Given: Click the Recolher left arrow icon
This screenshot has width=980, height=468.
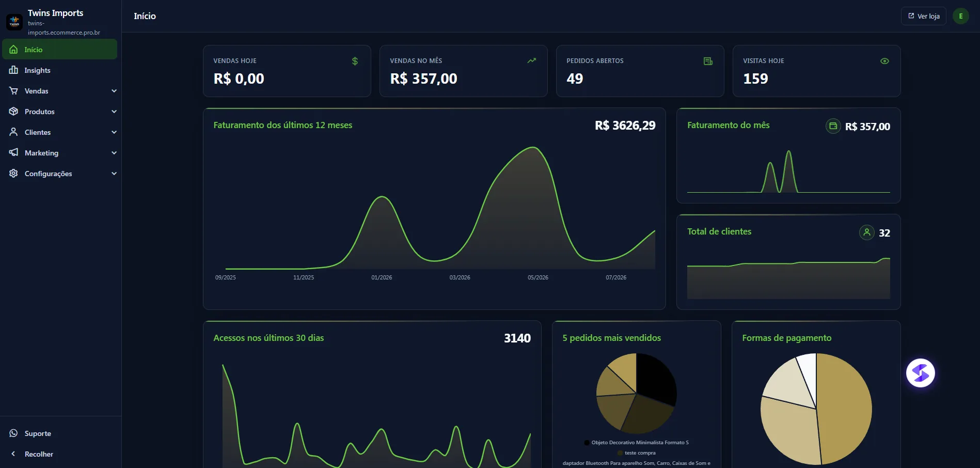Looking at the screenshot, I should coord(13,454).
